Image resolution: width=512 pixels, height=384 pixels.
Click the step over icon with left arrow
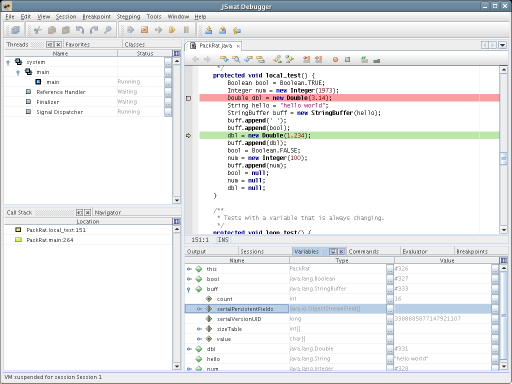[237, 30]
